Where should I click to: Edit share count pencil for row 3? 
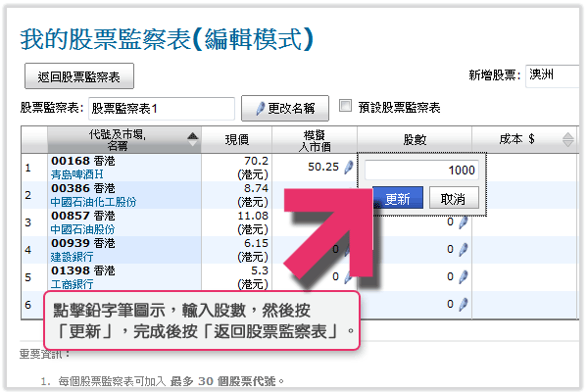coord(464,222)
